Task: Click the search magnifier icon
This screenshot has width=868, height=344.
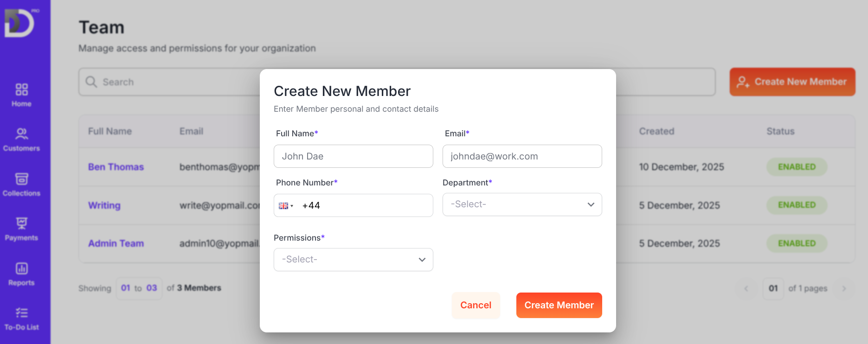Action: 91,82
